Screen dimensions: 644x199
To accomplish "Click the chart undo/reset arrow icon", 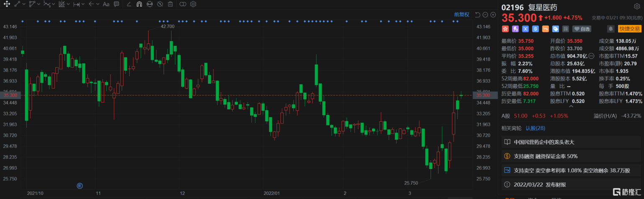I will (x=478, y=15).
